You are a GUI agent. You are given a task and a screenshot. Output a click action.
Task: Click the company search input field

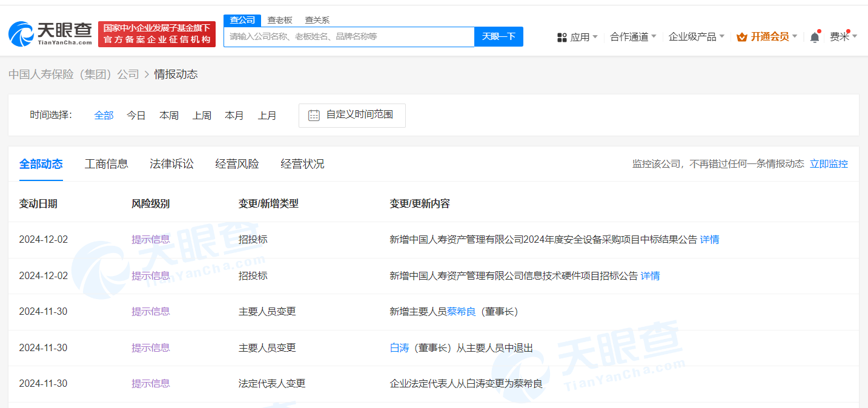pos(350,36)
